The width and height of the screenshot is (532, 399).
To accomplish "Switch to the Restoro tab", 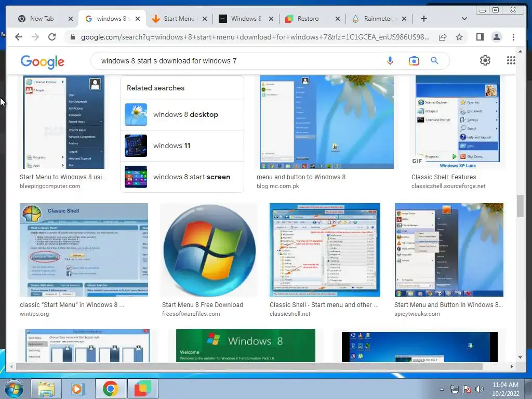I will 308,19.
